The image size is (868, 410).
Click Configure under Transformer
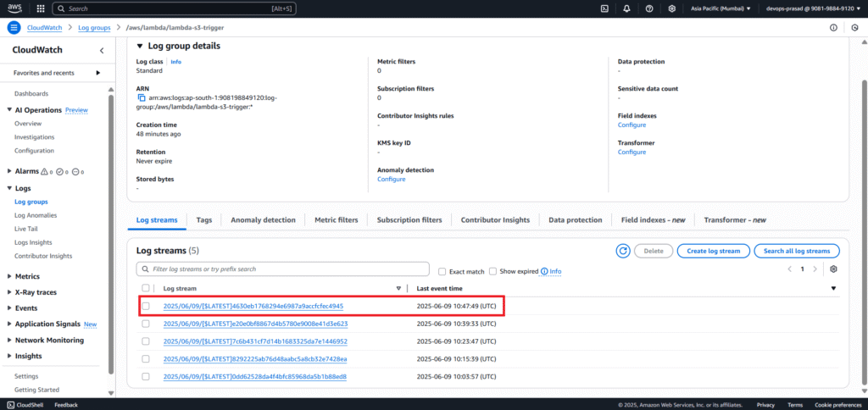[x=632, y=152]
